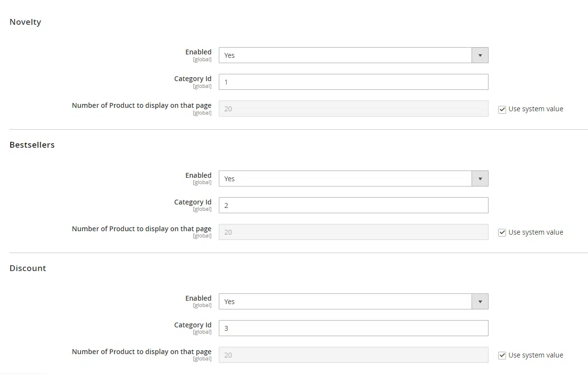The height and width of the screenshot is (375, 588).
Task: Click the Category Id label in Bestsellers section
Action: (193, 202)
